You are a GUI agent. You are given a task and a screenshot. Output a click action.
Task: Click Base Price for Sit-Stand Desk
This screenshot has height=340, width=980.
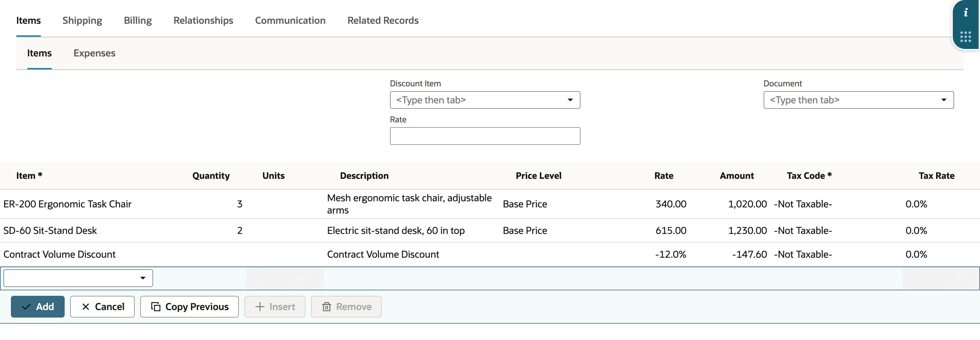click(525, 231)
